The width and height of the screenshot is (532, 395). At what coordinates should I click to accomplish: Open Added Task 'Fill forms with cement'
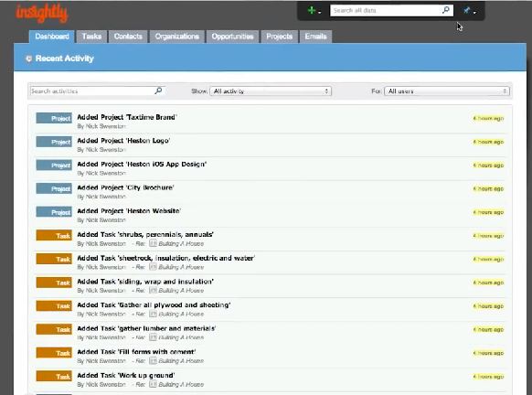tap(136, 351)
